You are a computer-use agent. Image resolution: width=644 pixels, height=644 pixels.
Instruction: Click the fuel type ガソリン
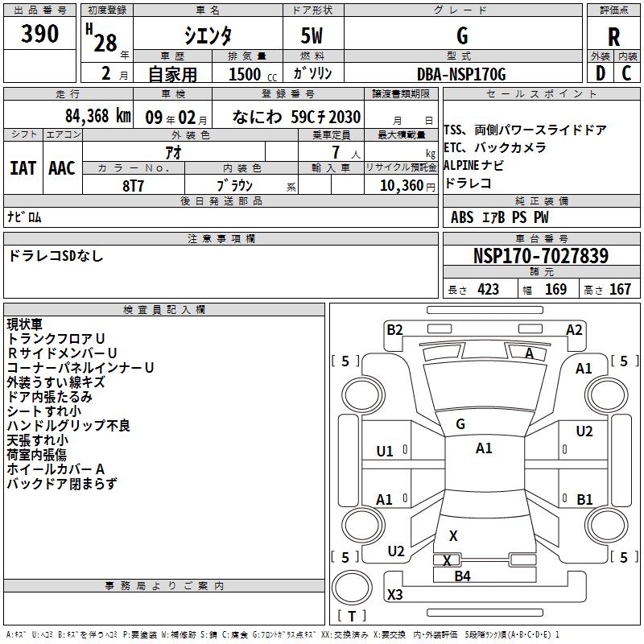[x=312, y=73]
